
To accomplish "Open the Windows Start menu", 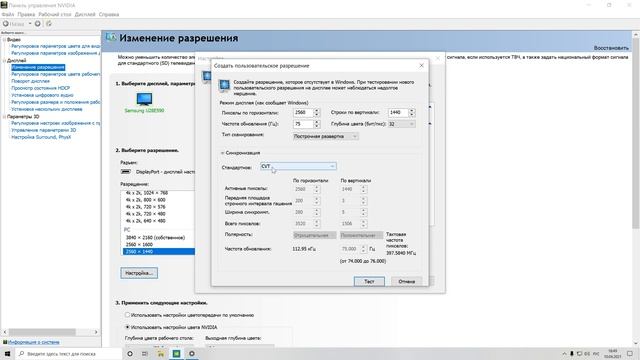I will pos(7,353).
